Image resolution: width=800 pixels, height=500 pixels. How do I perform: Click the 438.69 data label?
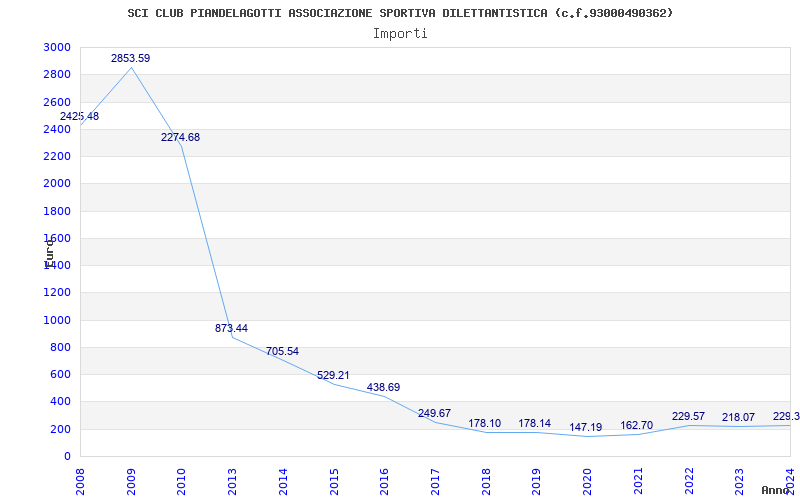(383, 388)
